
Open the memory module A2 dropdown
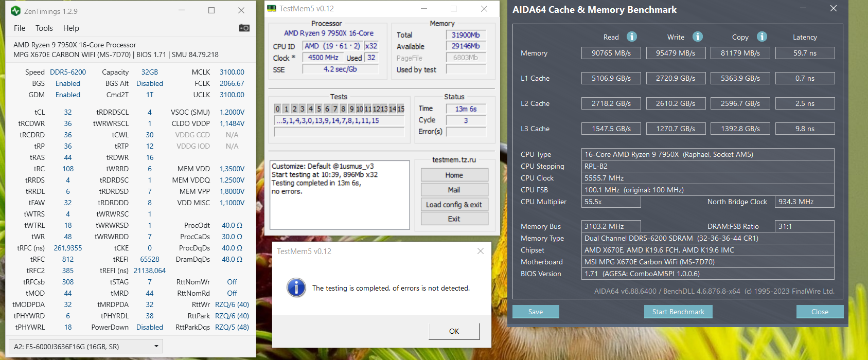tap(86, 346)
